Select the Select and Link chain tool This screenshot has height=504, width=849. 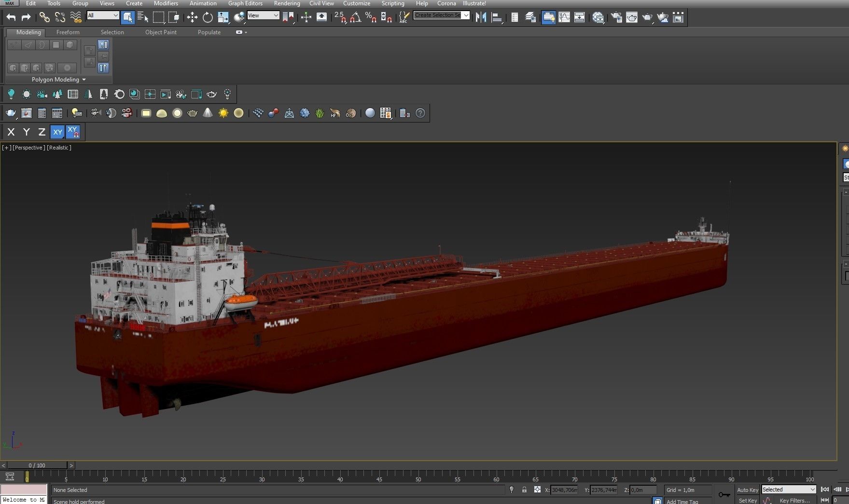tap(44, 17)
